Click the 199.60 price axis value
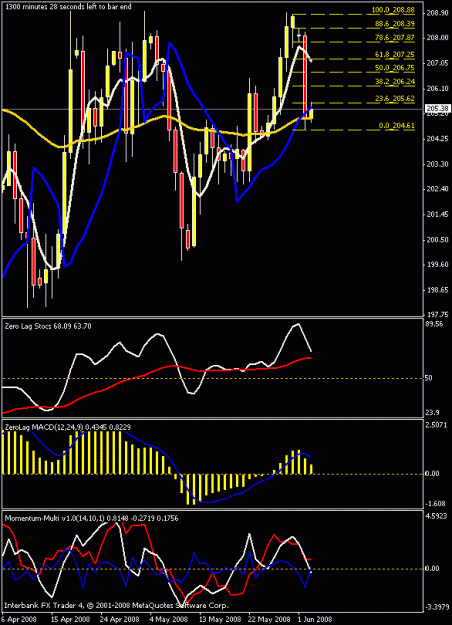This screenshot has width=452, height=625. [436, 265]
